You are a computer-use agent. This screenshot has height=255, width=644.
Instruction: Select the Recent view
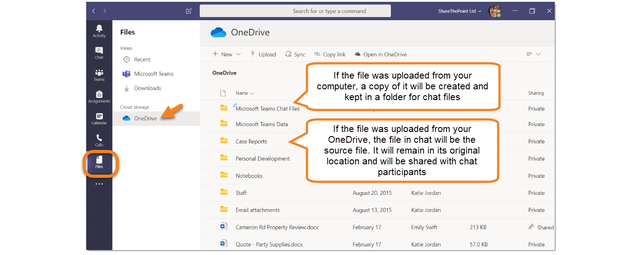click(x=137, y=59)
